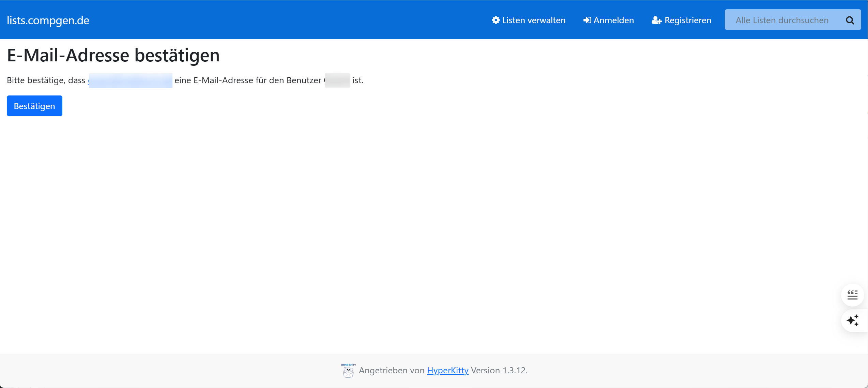Follow the HyperKitty link in the footer
Viewport: 868px width, 388px height.
click(x=447, y=370)
